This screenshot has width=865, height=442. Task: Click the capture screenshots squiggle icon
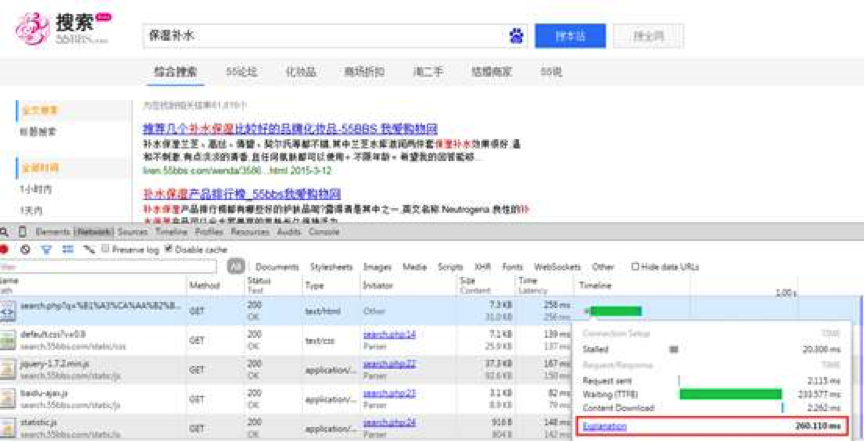click(88, 249)
